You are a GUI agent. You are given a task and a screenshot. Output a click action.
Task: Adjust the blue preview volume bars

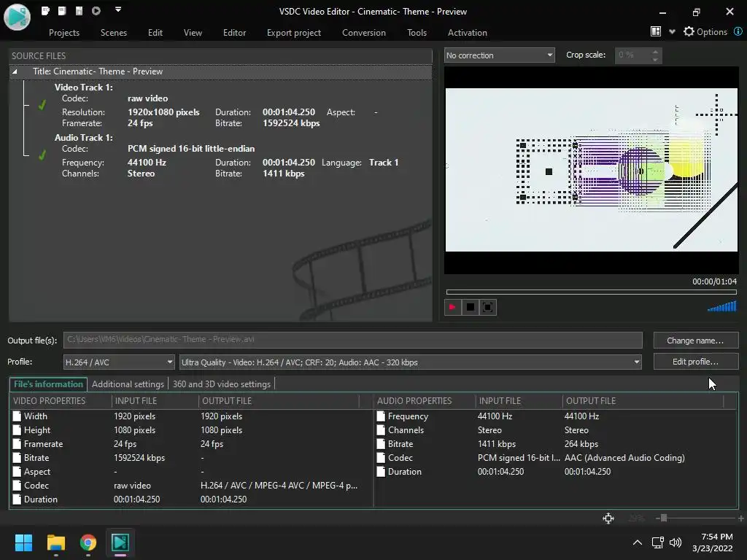pyautogui.click(x=722, y=306)
